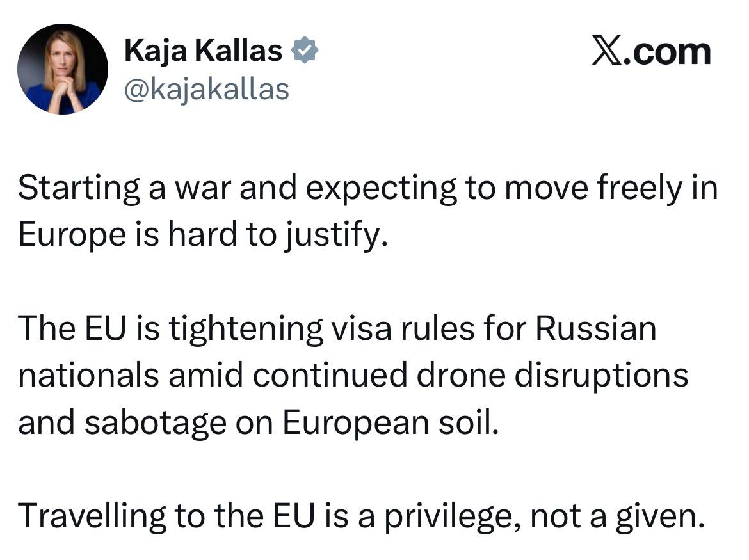
Task: Click the ".com" text in the watermark
Action: pos(668,52)
